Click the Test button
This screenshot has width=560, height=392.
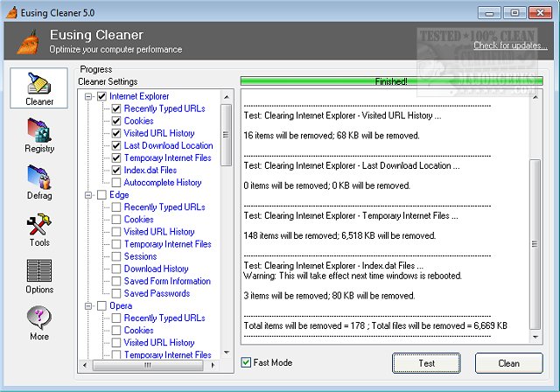(426, 363)
